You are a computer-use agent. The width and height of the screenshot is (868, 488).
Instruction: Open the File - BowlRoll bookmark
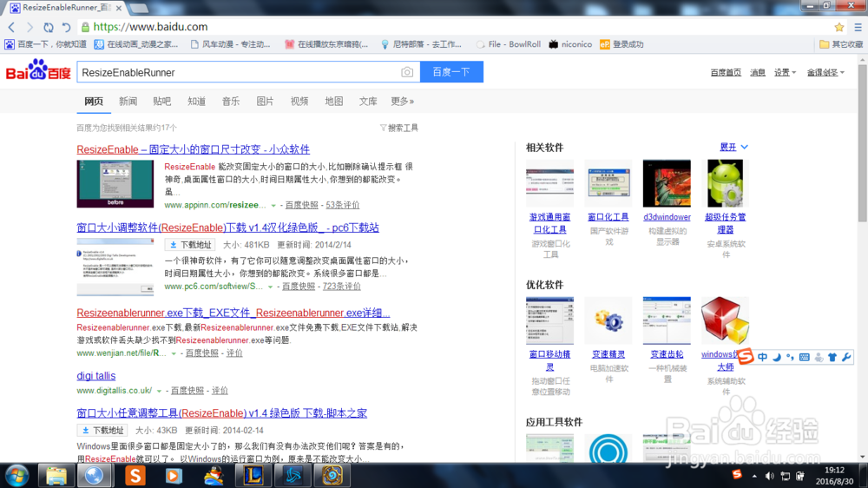click(x=508, y=44)
